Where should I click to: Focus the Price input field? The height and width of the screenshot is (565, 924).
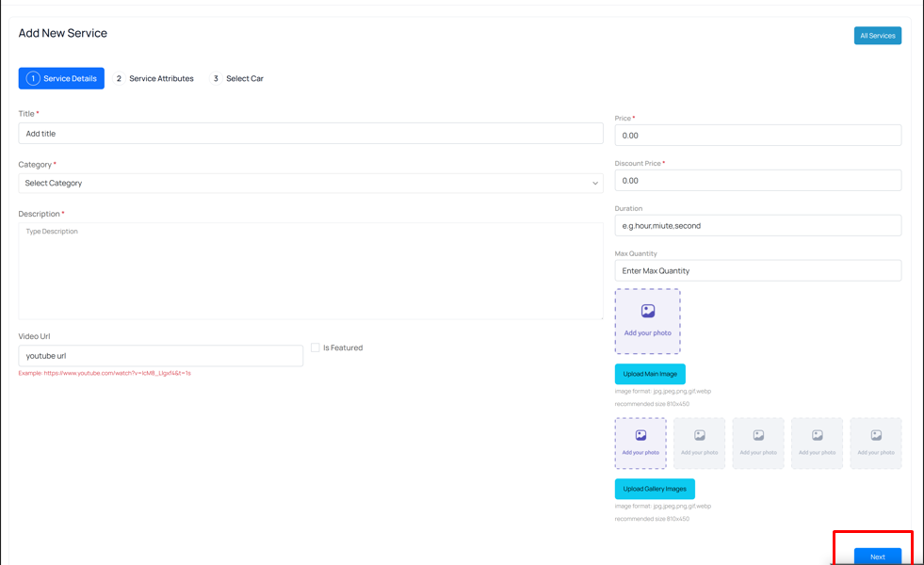pos(758,136)
